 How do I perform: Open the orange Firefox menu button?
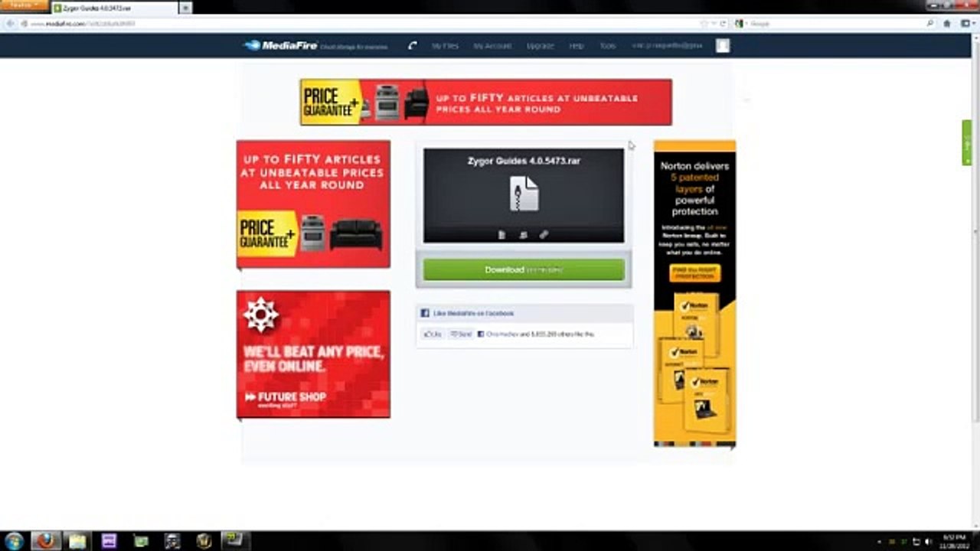coord(24,7)
